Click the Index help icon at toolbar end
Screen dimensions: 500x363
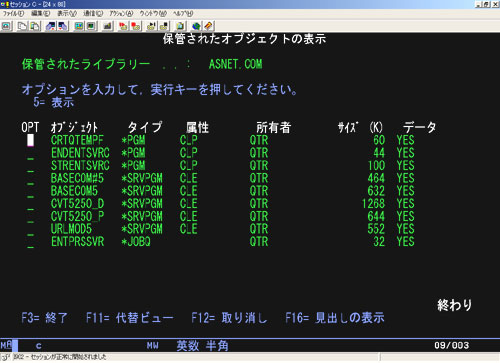coord(208,26)
